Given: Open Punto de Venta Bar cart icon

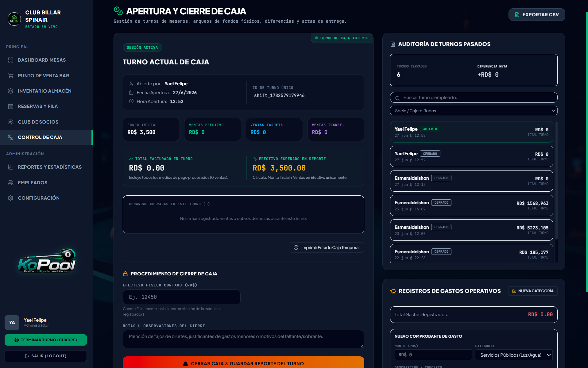Looking at the screenshot, I should [11, 75].
